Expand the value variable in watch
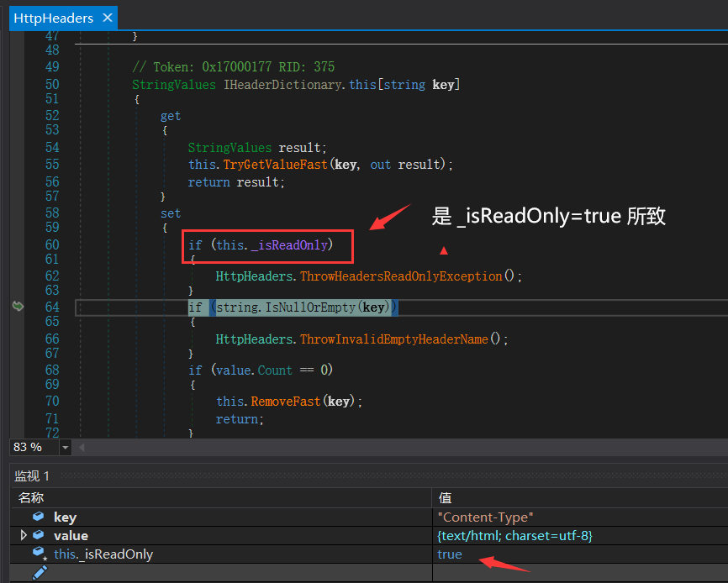 24,535
